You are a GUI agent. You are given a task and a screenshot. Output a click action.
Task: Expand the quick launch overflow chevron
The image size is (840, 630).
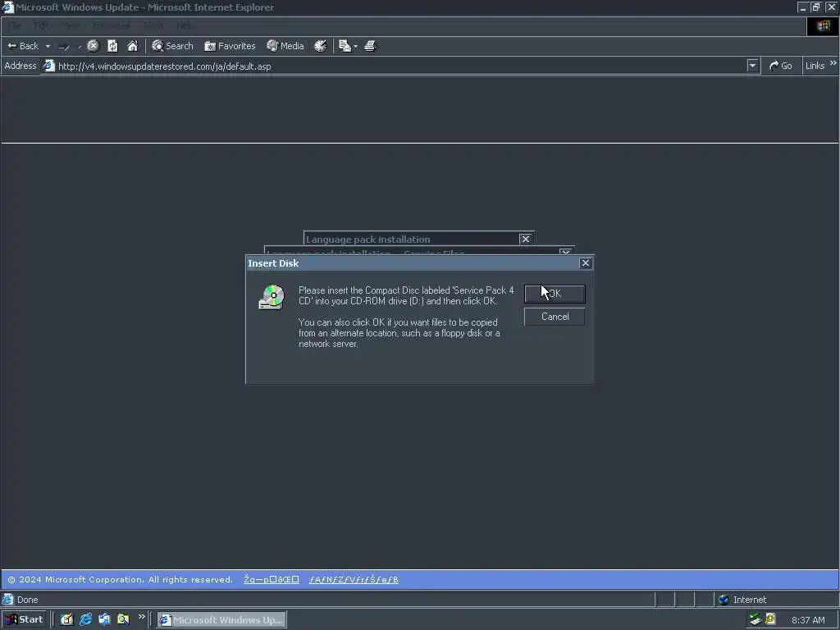[x=141, y=617]
